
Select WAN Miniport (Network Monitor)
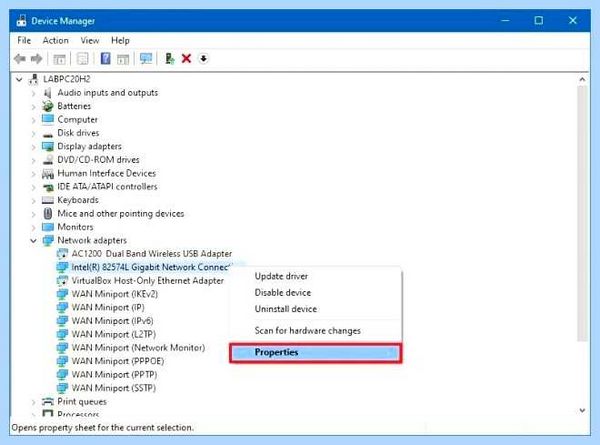[x=138, y=347]
